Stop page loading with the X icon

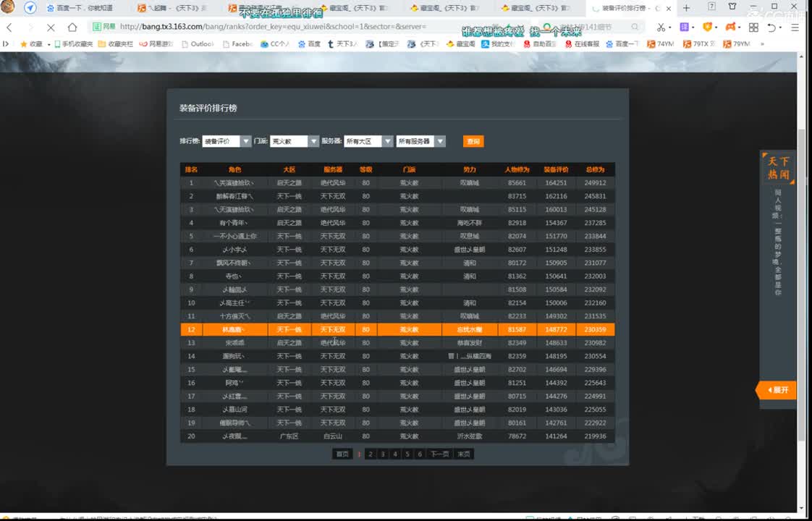pos(51,27)
